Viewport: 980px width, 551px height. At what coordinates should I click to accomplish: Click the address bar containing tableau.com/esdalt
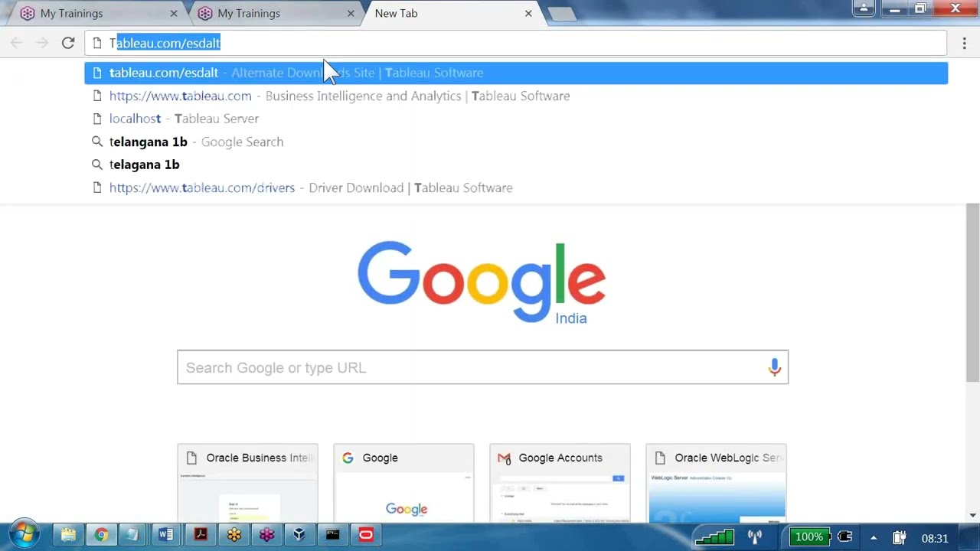point(516,43)
